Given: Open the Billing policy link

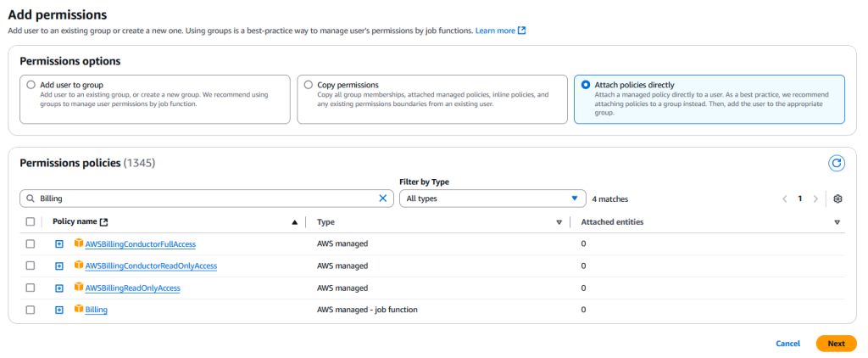Looking at the screenshot, I should tap(97, 310).
